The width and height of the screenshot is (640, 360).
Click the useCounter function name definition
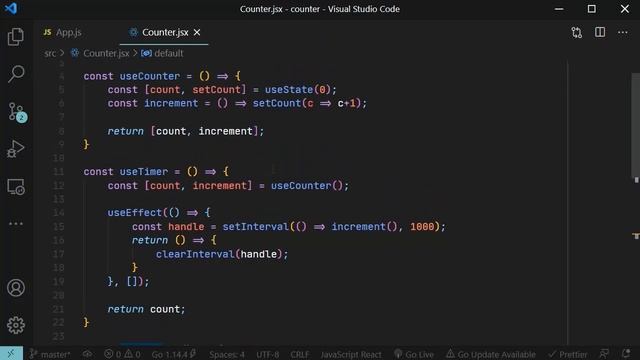(150, 76)
